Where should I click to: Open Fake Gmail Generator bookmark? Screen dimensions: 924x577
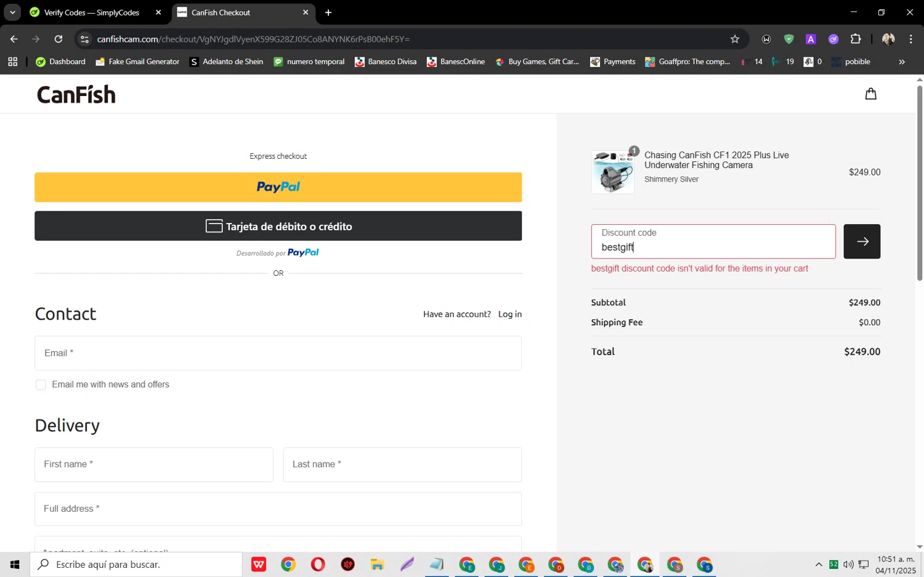(x=137, y=62)
